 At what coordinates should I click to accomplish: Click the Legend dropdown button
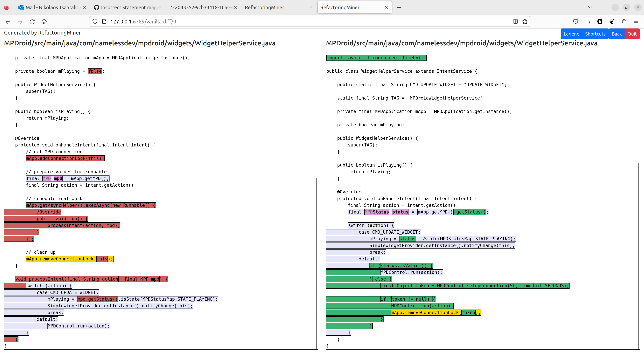[x=572, y=34]
